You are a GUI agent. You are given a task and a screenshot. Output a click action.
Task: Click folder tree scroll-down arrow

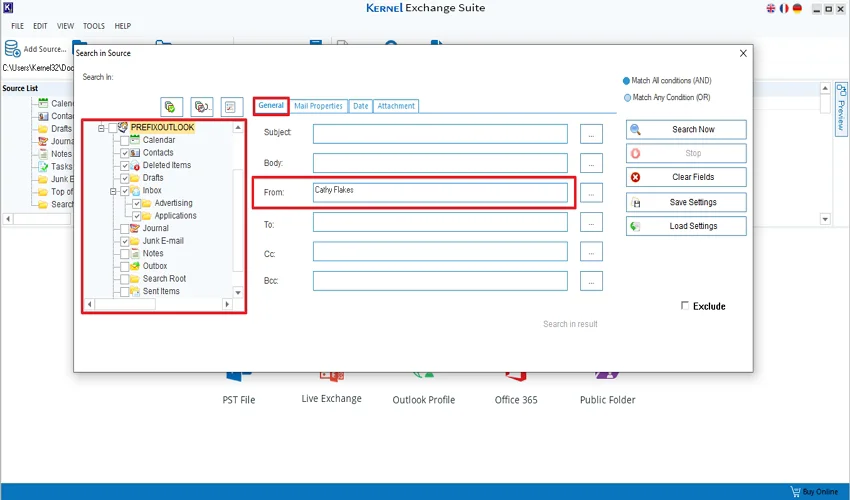(x=237, y=292)
